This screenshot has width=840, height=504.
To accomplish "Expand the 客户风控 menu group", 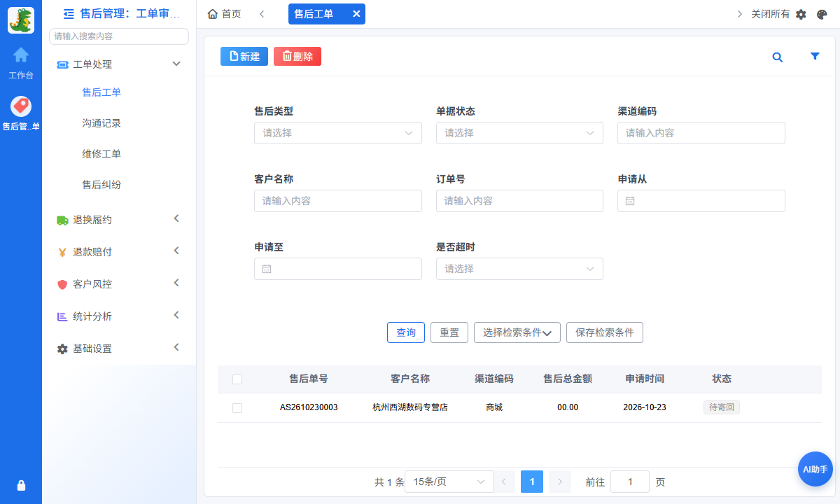I will 119,284.
